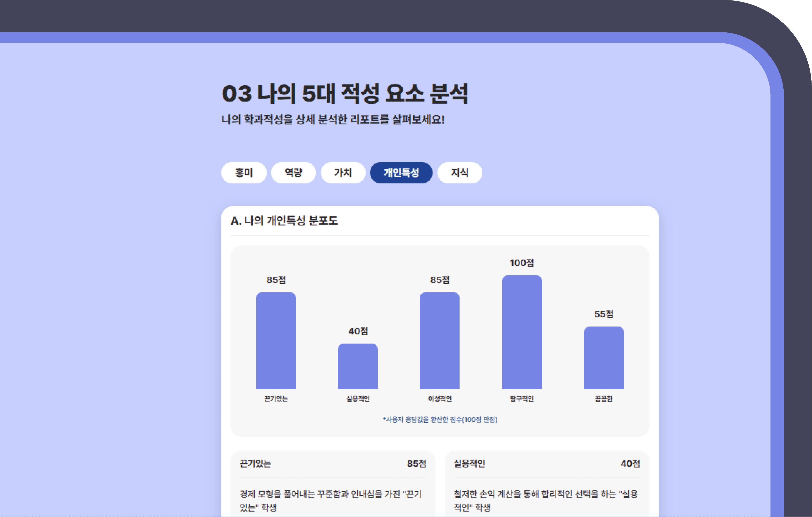Click the 탐구적인 100점 bar
The width and height of the screenshot is (812, 517).
click(522, 332)
